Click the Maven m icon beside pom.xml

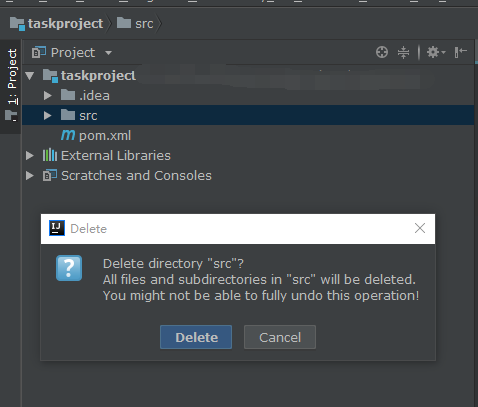tap(68, 135)
